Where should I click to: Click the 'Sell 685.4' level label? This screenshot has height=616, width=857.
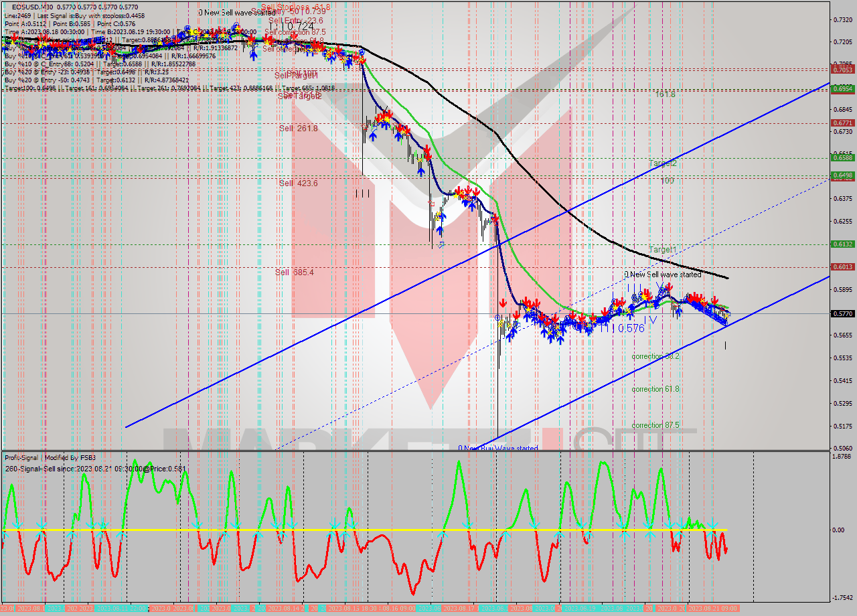click(295, 273)
